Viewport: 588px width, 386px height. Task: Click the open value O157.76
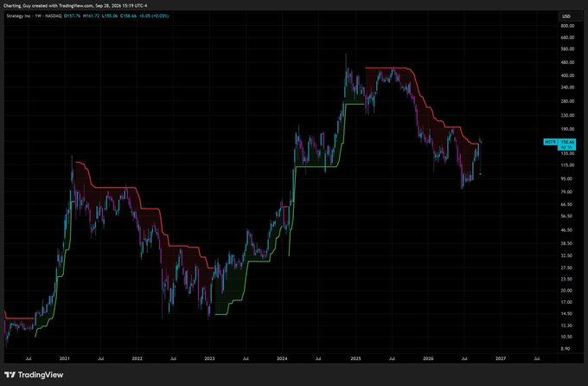73,16
